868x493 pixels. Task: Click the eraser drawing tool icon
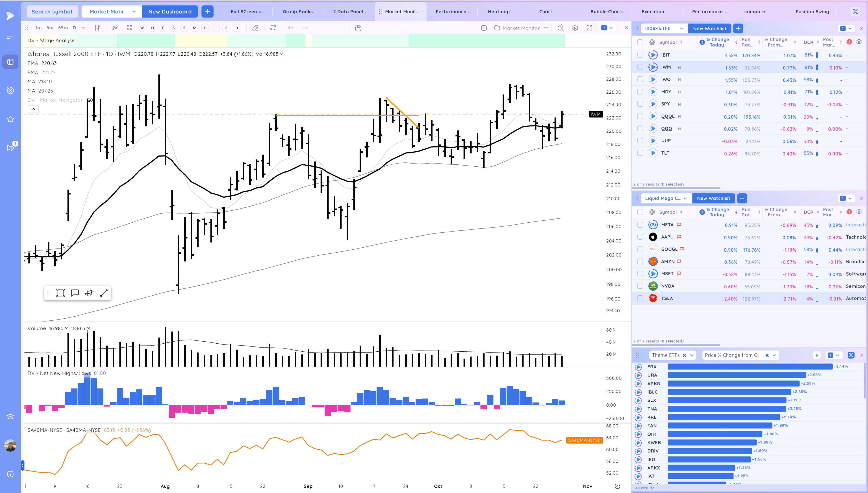tap(255, 28)
